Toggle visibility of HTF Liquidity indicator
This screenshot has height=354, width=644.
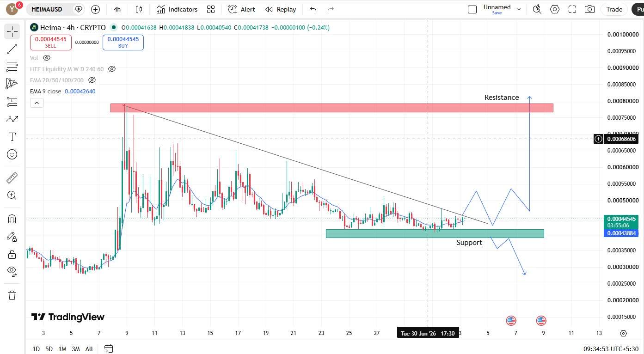(112, 69)
